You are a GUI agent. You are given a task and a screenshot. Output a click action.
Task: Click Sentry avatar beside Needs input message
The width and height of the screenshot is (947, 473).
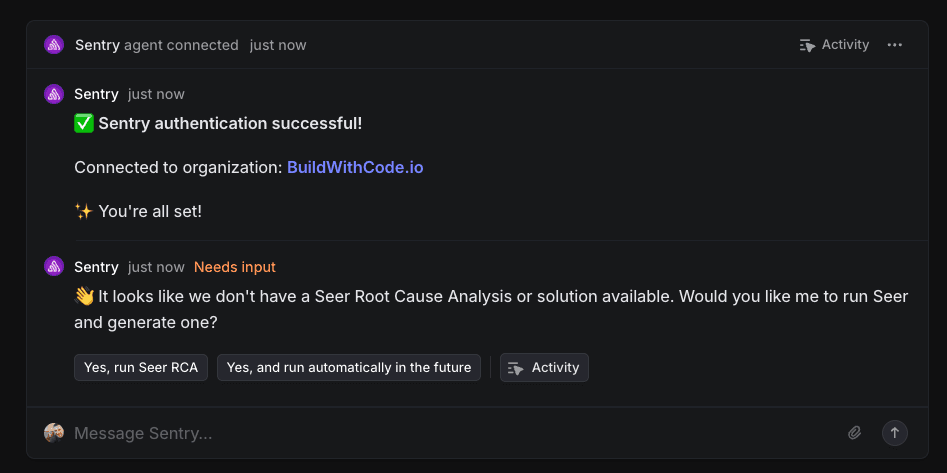point(54,266)
